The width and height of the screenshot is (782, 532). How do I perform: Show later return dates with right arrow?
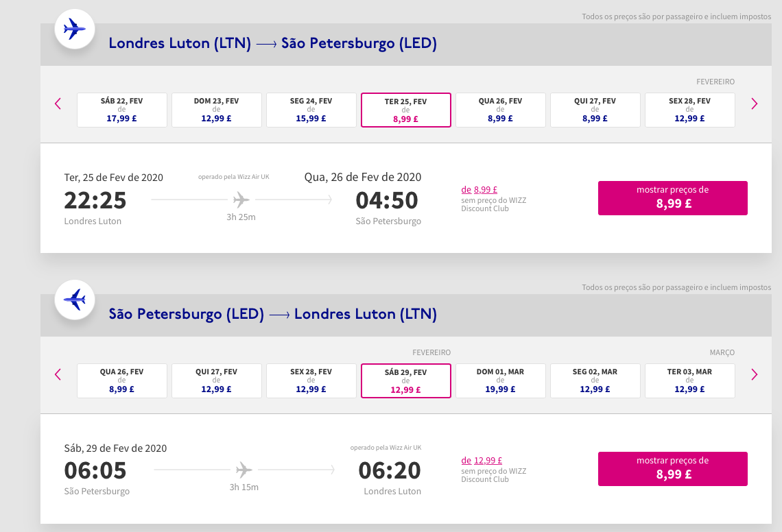point(754,374)
